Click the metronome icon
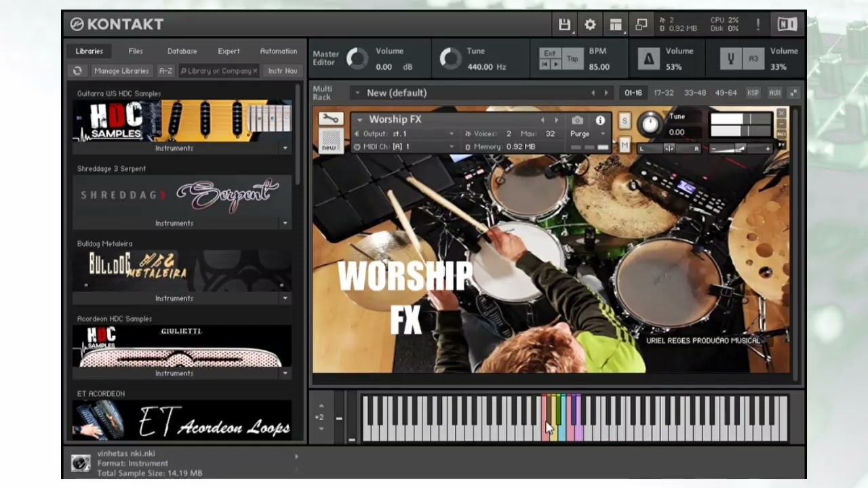 648,59
